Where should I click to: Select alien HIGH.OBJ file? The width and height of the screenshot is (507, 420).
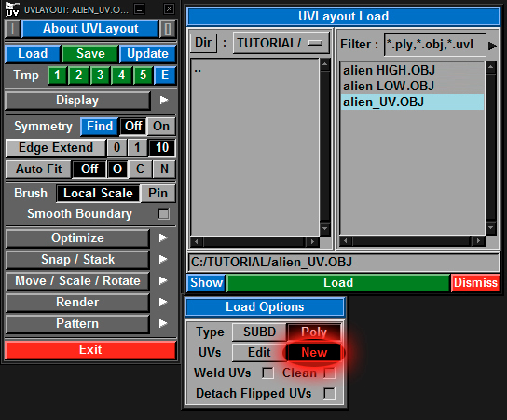[413, 70]
